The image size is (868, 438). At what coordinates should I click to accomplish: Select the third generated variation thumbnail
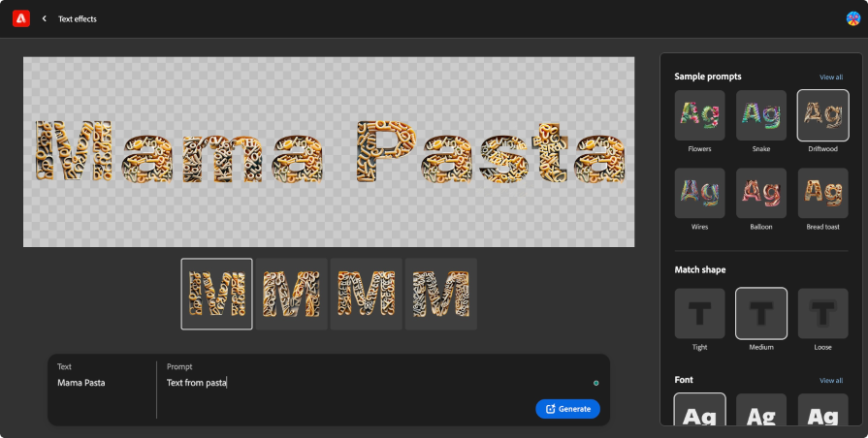367,294
